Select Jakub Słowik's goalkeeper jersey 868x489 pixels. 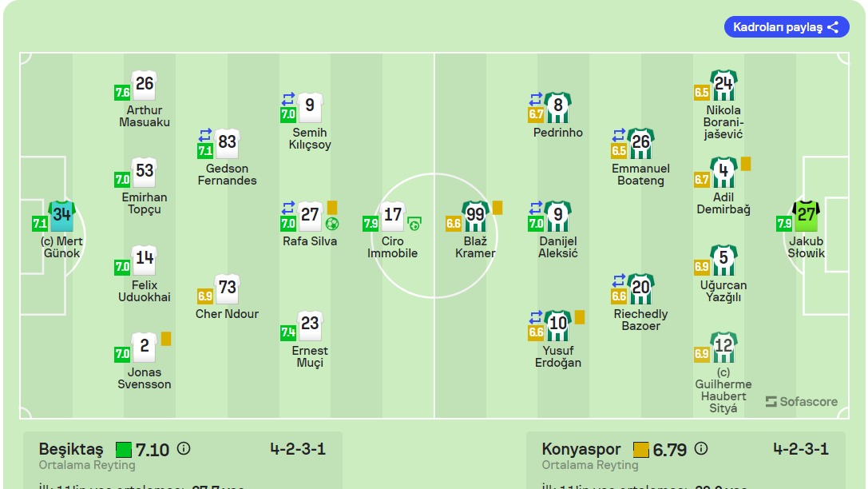pos(806,214)
